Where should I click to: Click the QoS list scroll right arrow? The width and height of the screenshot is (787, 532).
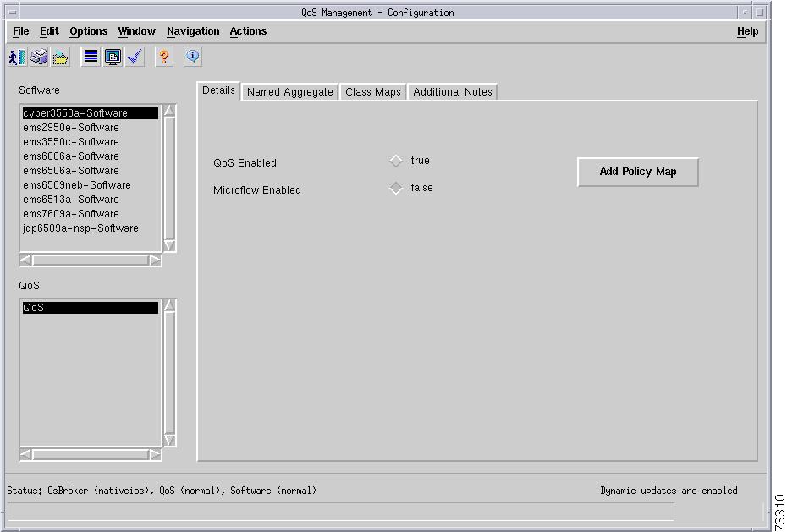[155, 455]
